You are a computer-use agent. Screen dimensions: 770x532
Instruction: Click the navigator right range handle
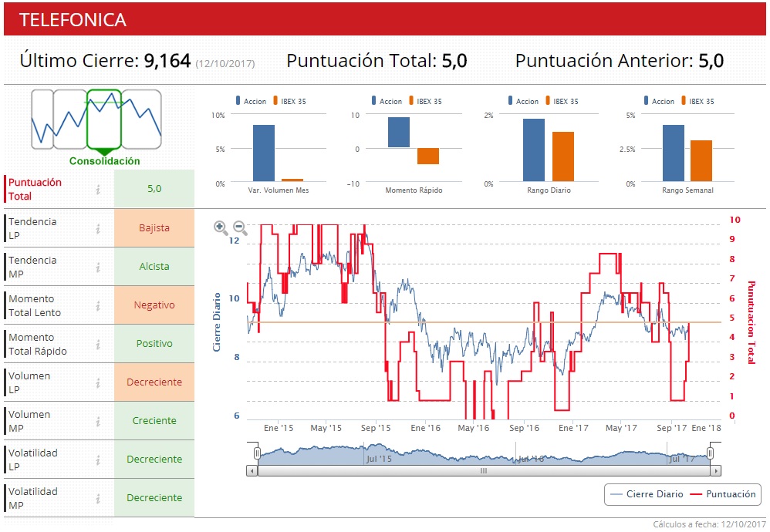(710, 453)
